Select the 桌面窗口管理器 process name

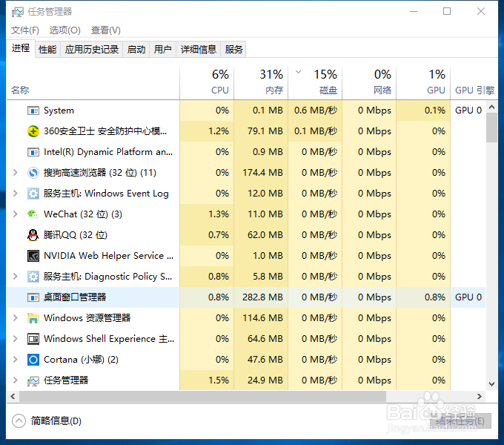75,297
